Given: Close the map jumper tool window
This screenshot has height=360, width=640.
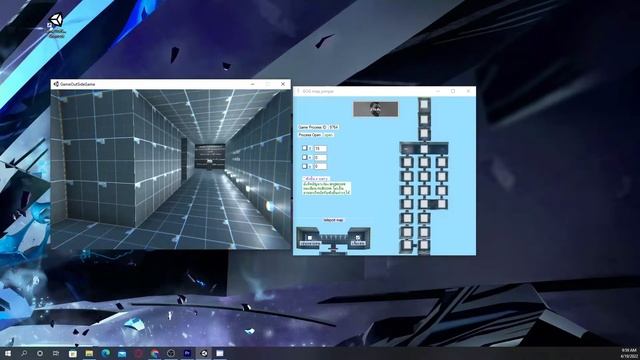Looking at the screenshot, I should [468, 91].
